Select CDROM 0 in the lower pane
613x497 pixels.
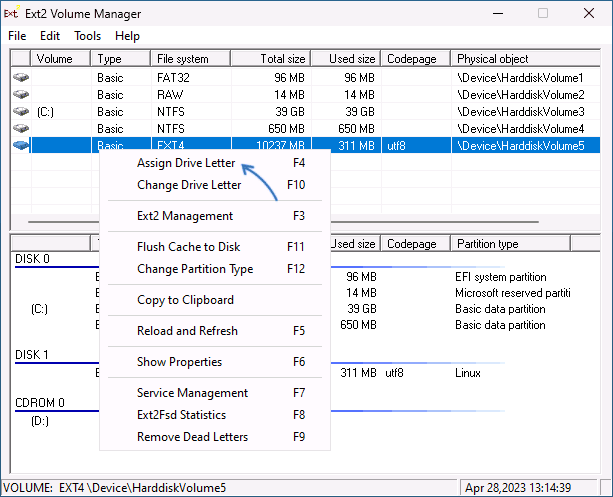[x=40, y=403]
